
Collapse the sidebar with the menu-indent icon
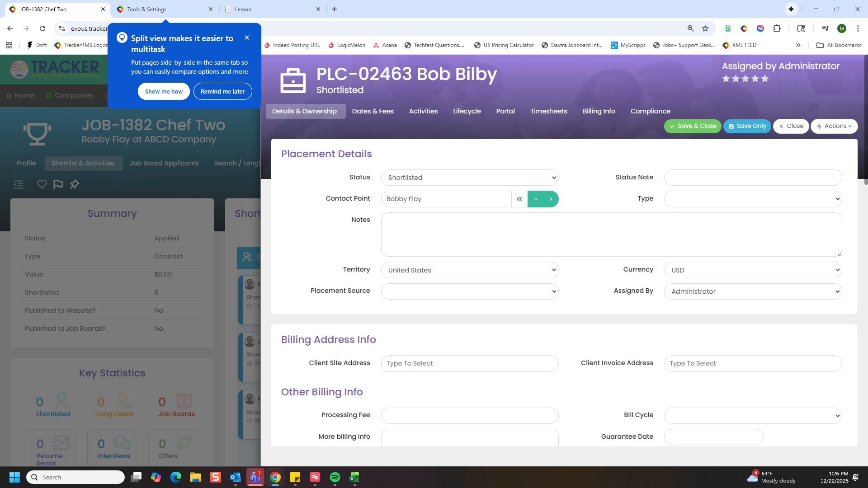18,184
